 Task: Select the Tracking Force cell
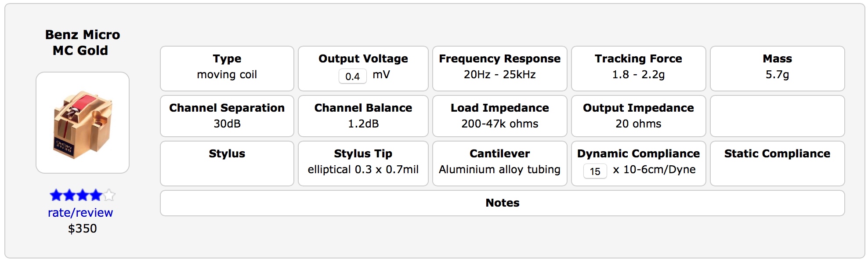coord(638,69)
